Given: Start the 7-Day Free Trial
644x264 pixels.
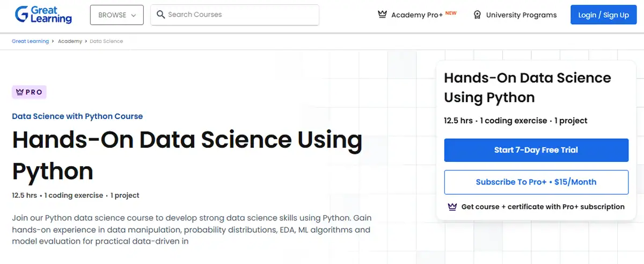Looking at the screenshot, I should click(536, 150).
